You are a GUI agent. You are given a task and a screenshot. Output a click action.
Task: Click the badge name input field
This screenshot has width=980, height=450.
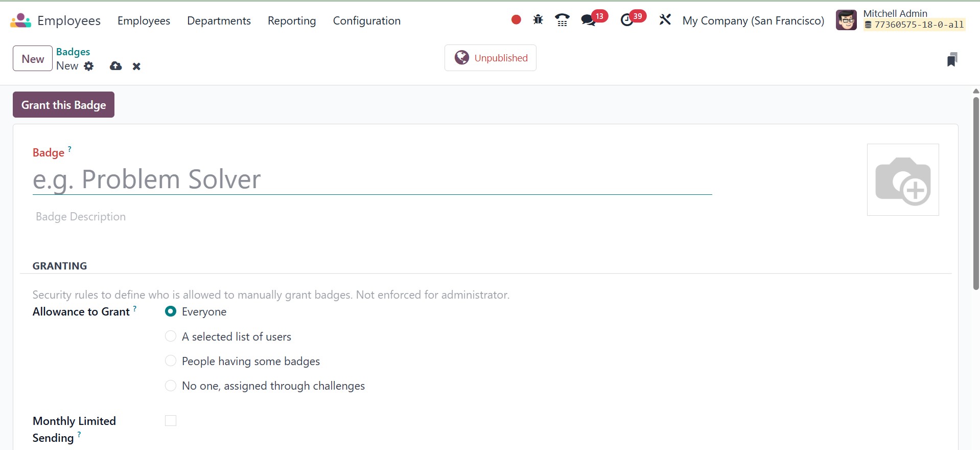pos(372,179)
